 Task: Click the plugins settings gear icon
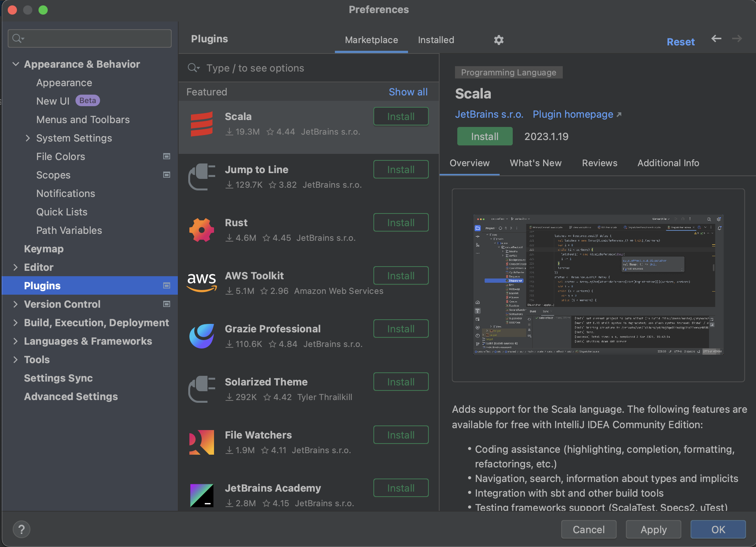coord(498,40)
